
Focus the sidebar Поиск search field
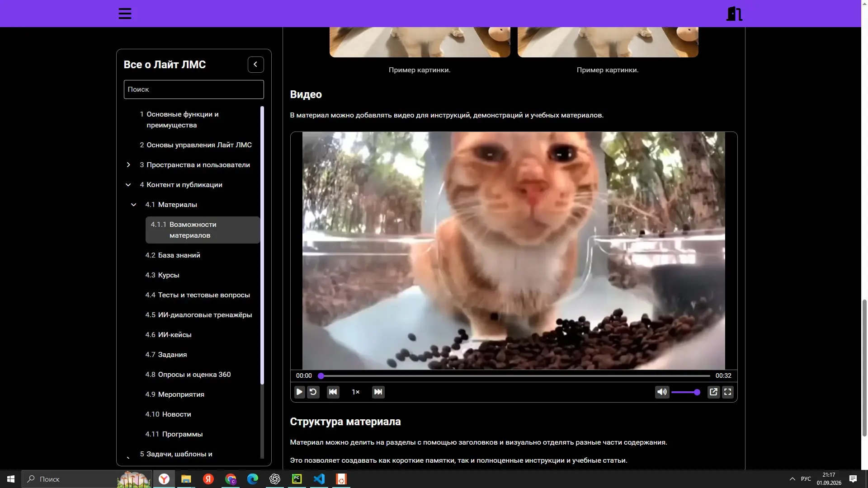point(194,89)
